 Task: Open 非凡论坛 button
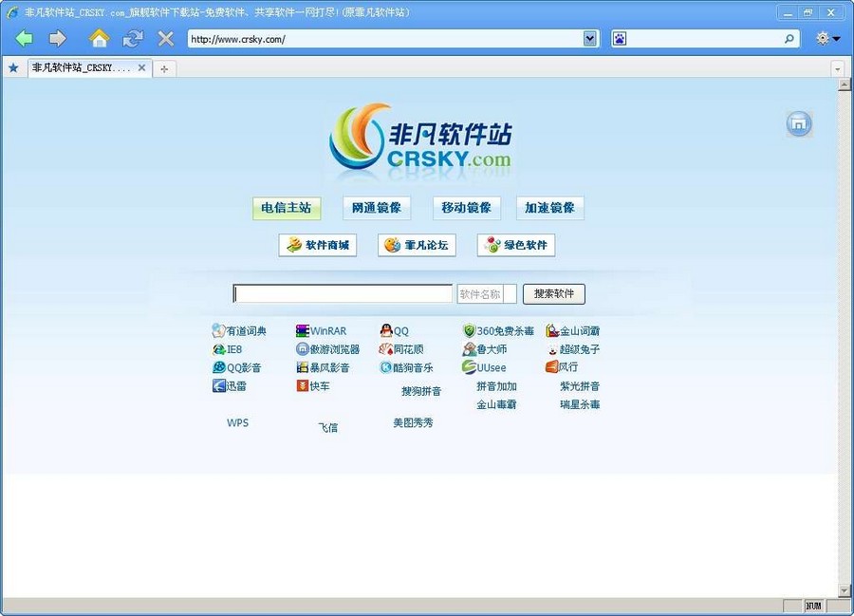point(417,245)
